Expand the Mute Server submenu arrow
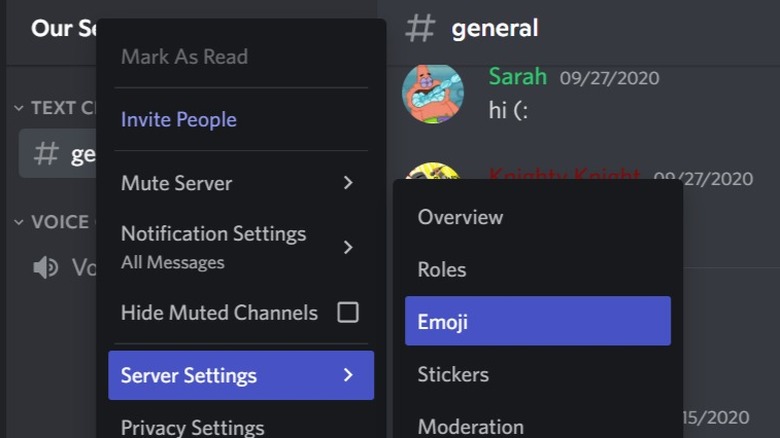 [347, 183]
